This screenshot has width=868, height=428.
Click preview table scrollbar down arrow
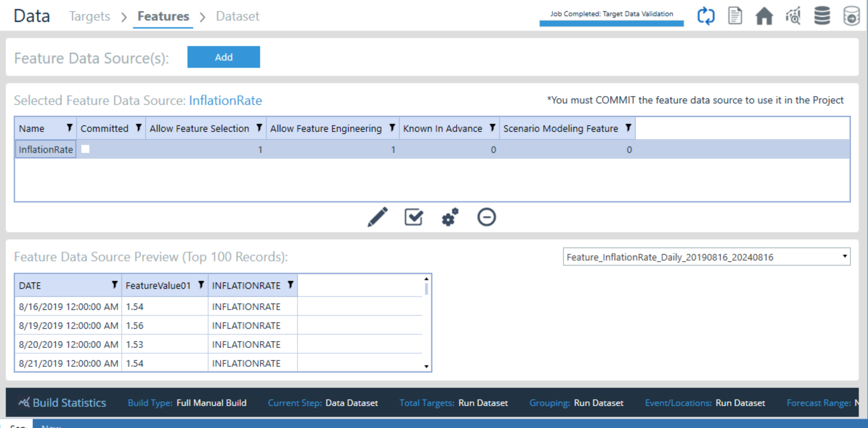coord(426,366)
